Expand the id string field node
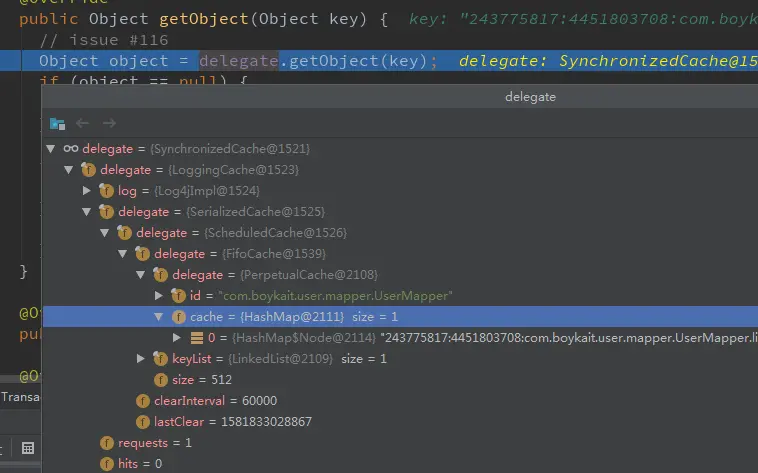The image size is (758, 473). (x=159, y=296)
